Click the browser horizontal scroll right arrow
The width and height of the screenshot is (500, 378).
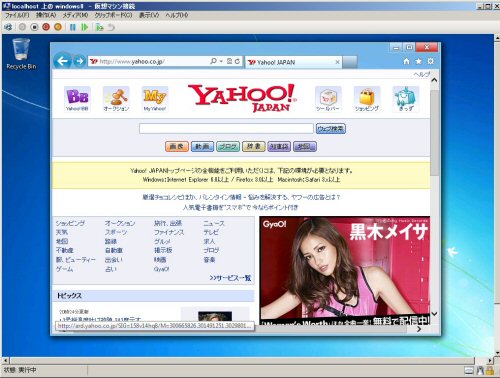(419, 329)
